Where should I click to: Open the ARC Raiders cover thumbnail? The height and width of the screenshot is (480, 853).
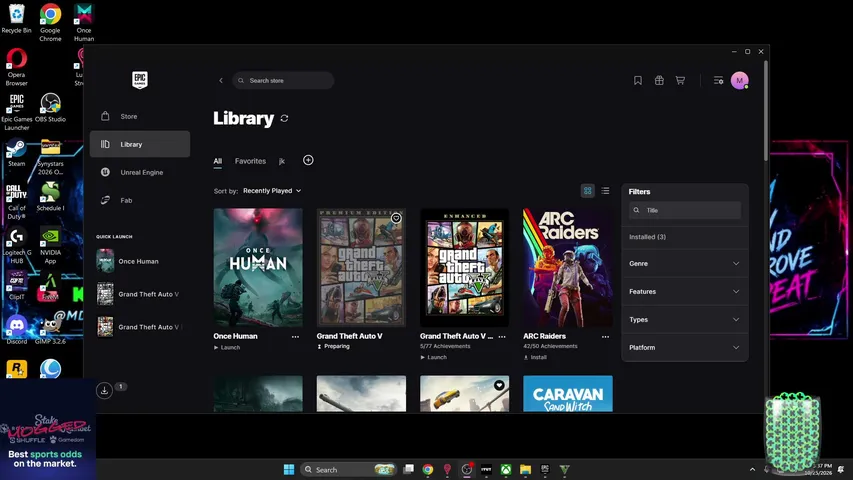click(x=567, y=268)
